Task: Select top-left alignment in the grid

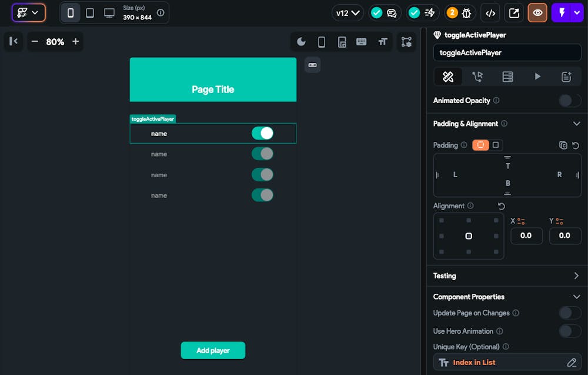Action: (x=442, y=220)
